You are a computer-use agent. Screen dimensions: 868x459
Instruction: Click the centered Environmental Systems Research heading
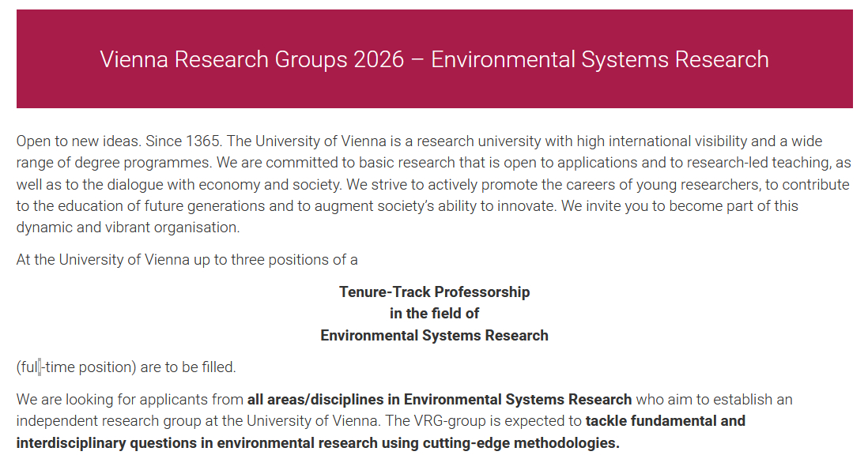click(434, 335)
